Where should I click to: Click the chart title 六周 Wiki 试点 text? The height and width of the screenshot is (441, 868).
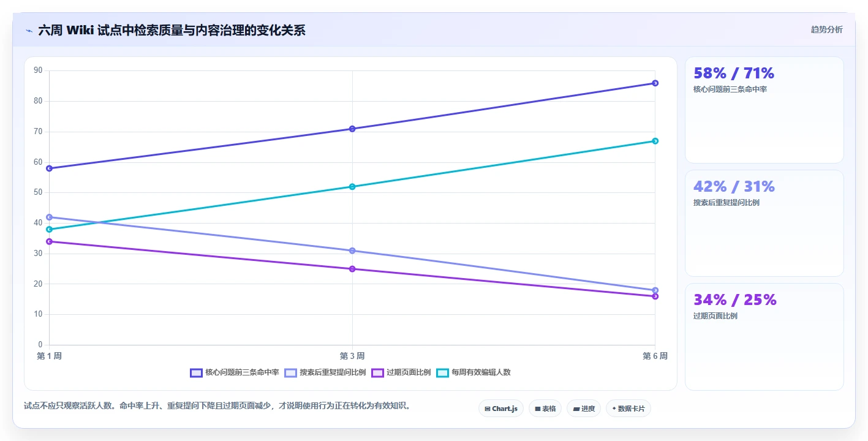(x=172, y=30)
